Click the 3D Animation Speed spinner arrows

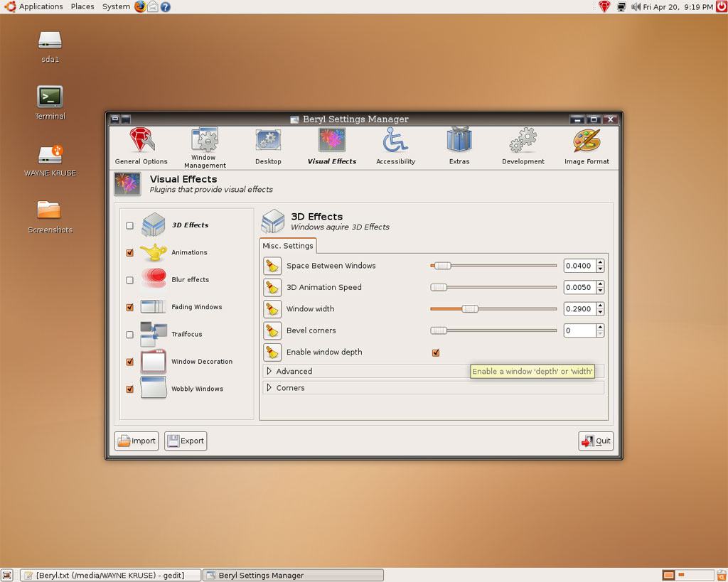[x=600, y=287]
